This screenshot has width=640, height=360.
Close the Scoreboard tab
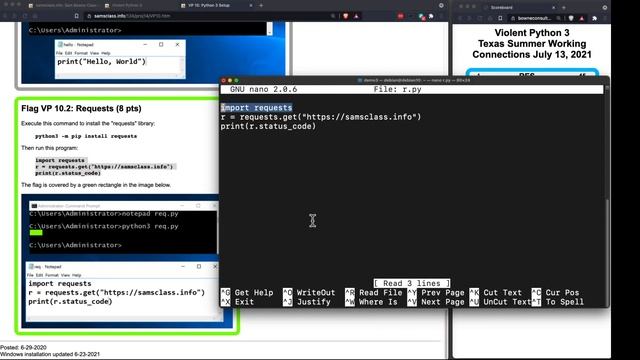pyautogui.click(x=553, y=7)
